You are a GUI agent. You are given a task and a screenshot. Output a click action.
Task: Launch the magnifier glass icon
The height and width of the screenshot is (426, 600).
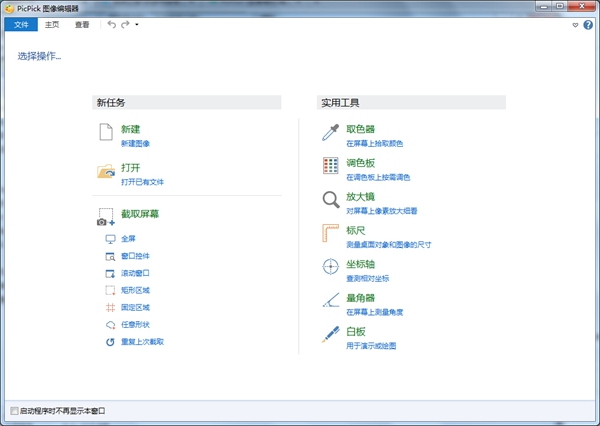point(330,200)
